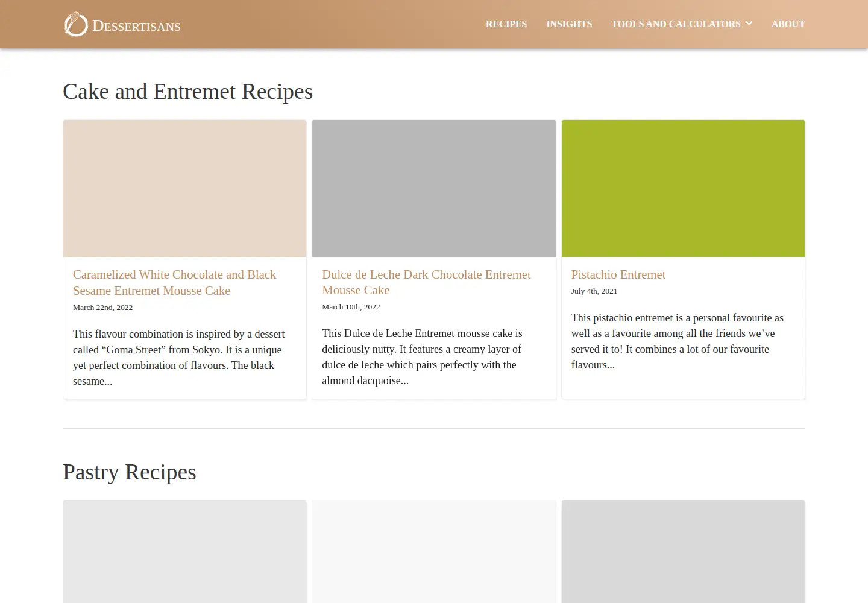Viewport: 868px width, 603px height.
Task: Expand the Tools and Calculators chevron
Action: pos(749,24)
